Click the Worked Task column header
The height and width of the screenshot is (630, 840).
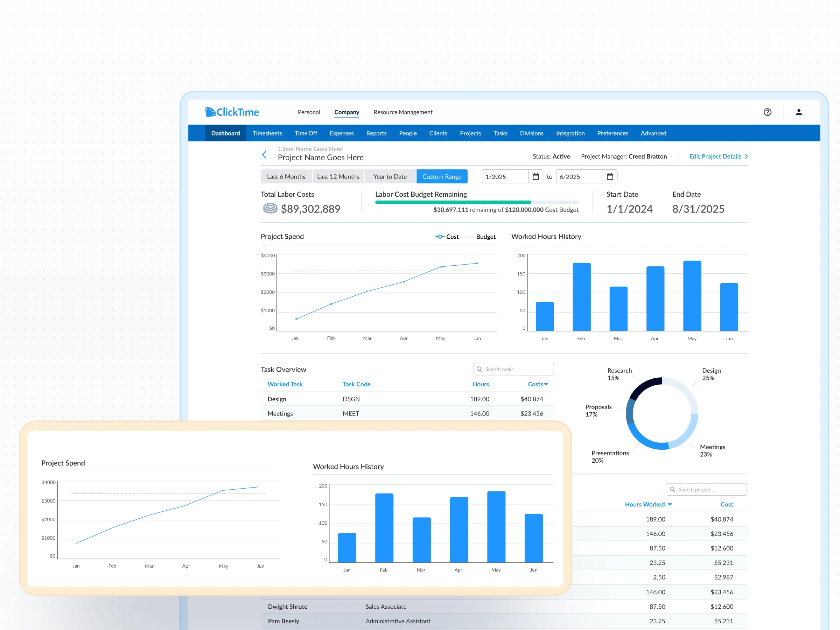[285, 384]
